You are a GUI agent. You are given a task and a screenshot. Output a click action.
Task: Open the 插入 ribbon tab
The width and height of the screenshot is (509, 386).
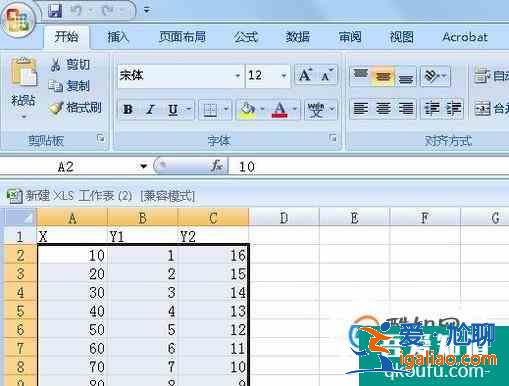tap(118, 37)
